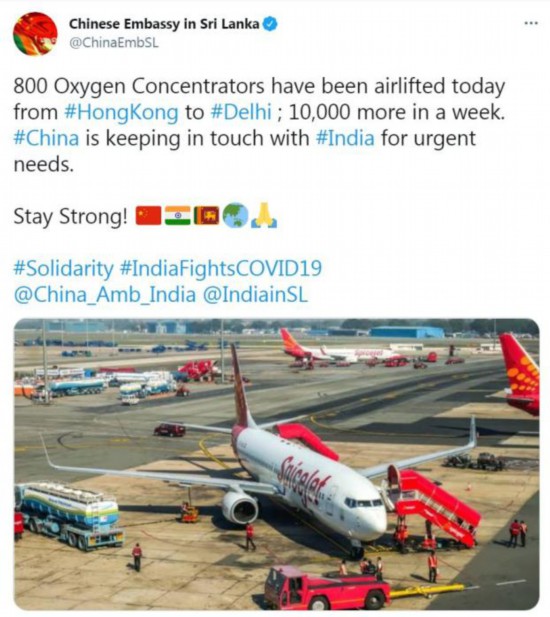The width and height of the screenshot is (550, 617).
Task: Open the #IndiaFightsCOVID19 hashtag
Action: point(220,268)
